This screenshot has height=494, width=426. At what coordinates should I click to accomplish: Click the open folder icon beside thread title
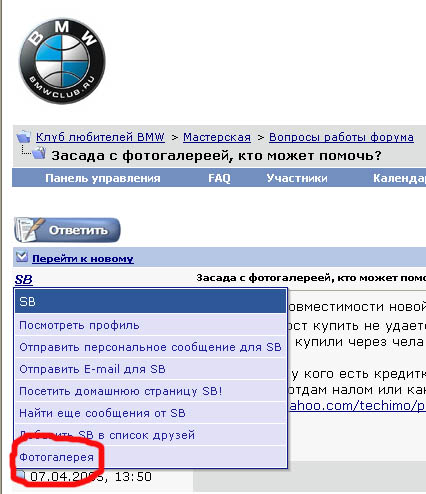pyautogui.click(x=39, y=153)
